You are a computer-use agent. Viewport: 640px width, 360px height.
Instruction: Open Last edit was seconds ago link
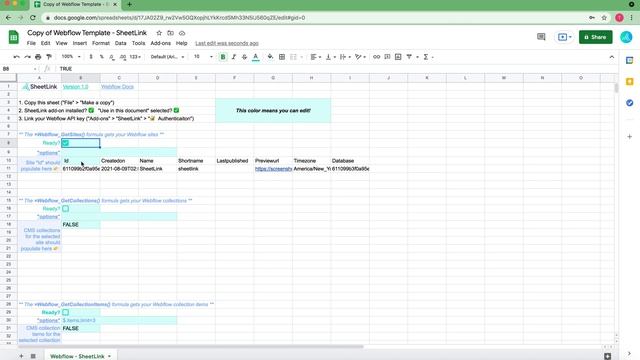pyautogui.click(x=227, y=43)
